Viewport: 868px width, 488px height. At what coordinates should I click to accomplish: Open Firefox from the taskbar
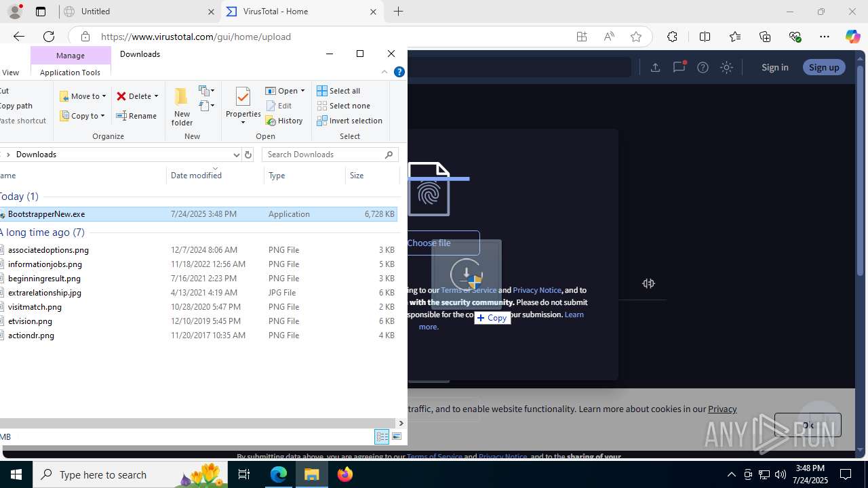[x=345, y=474]
